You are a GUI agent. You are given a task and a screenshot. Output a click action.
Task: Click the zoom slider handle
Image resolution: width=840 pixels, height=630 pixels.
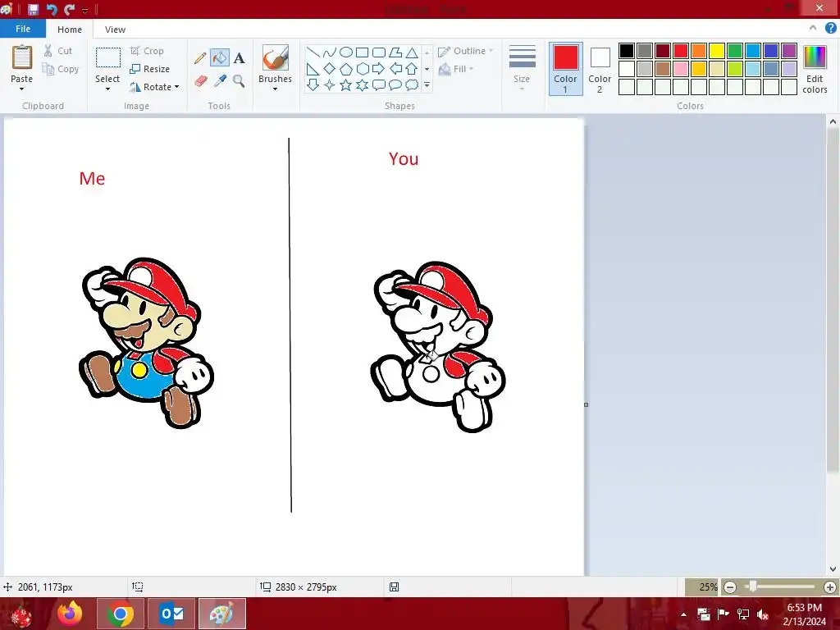coord(753,587)
